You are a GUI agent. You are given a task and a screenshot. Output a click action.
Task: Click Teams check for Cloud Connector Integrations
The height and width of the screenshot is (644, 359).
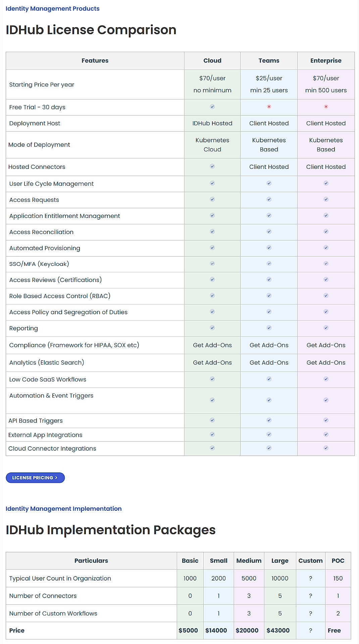pos(269,448)
